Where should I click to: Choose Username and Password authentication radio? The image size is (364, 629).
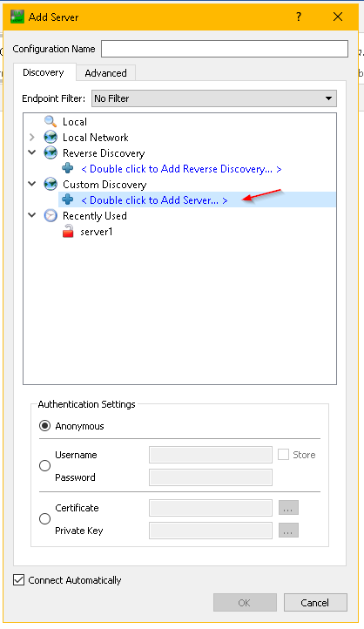tap(45, 466)
